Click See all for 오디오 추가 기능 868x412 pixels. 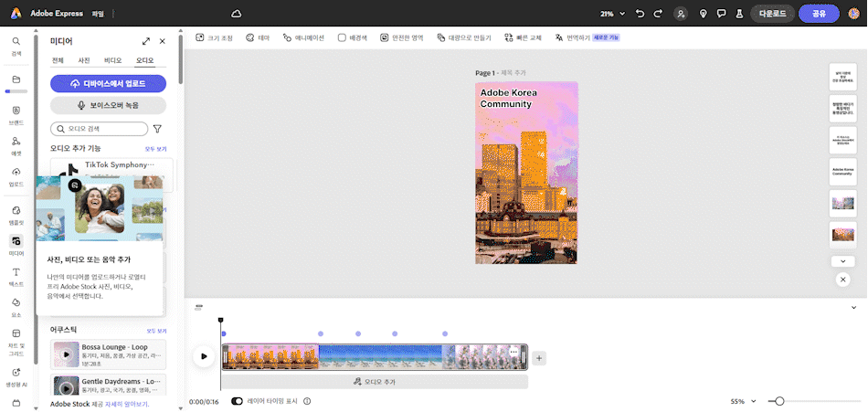pos(155,149)
